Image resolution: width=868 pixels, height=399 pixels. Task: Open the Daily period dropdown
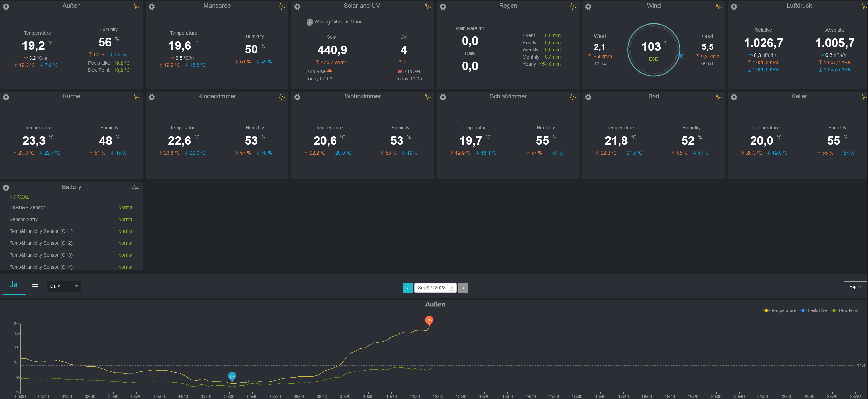click(64, 286)
